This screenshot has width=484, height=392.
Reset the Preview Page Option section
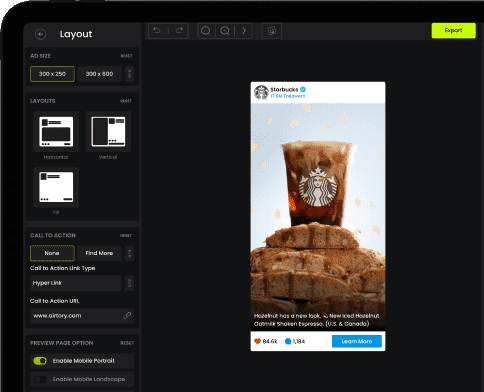pos(127,343)
